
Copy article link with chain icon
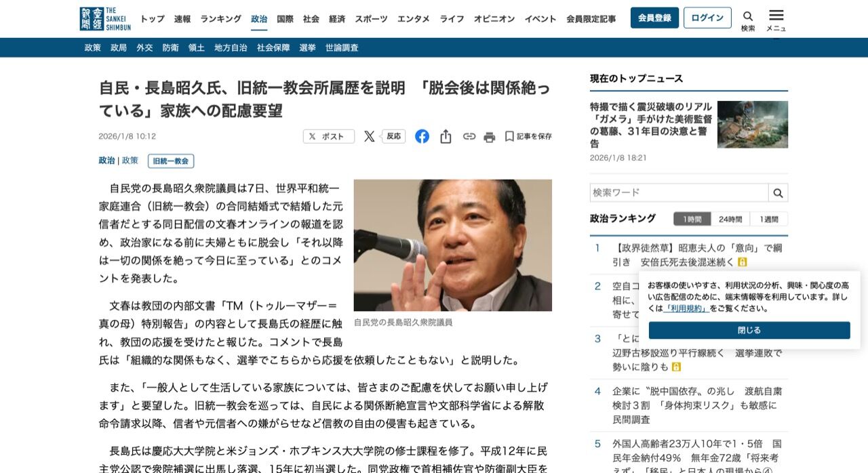click(469, 136)
